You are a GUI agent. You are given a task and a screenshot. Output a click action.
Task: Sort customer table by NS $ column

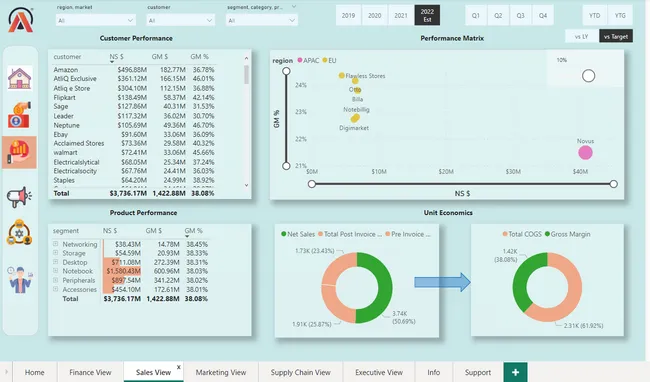click(116, 57)
